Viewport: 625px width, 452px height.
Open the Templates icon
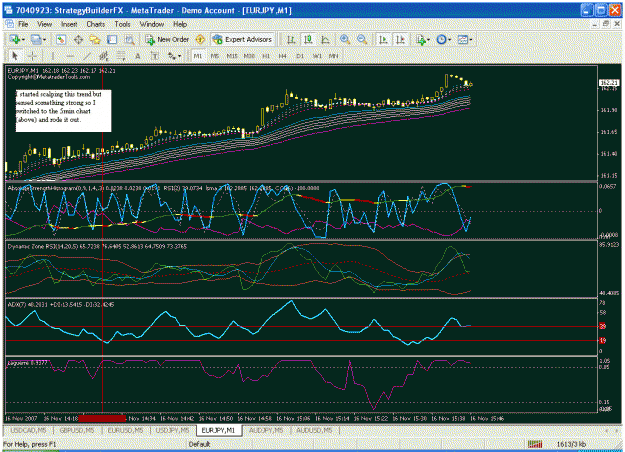point(462,39)
